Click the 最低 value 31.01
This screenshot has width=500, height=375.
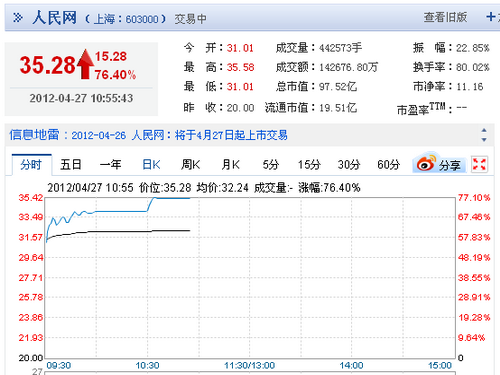pos(240,87)
